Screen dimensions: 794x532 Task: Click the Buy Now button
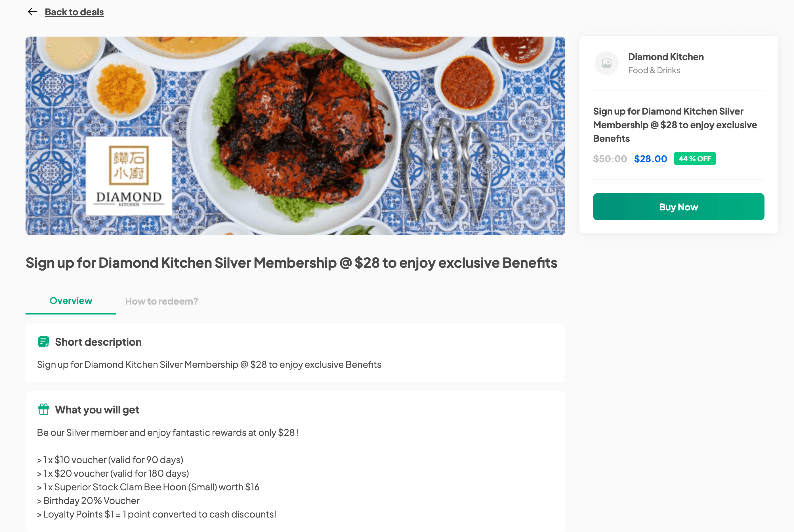pyautogui.click(x=678, y=207)
